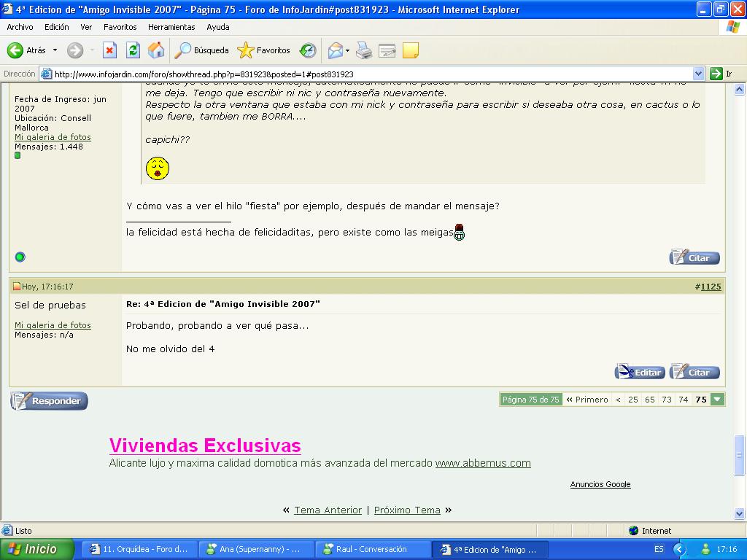
Task: Go to page 74 of thread
Action: pos(683,400)
